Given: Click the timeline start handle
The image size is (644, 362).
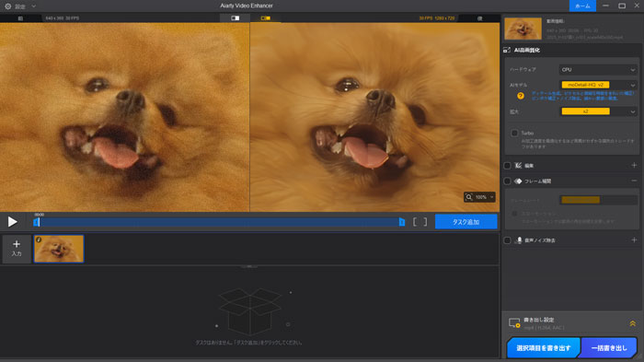Looking at the screenshot, I should tap(36, 222).
